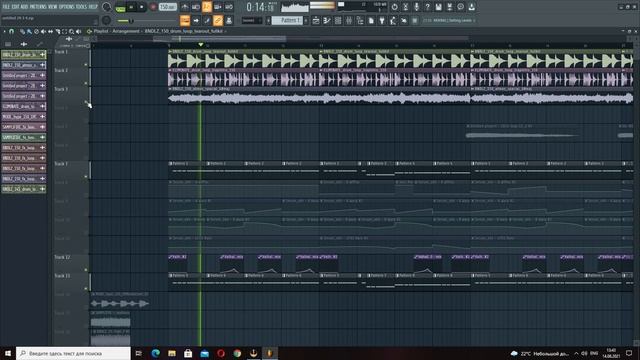Open the VIEW menu

pyautogui.click(x=53, y=7)
